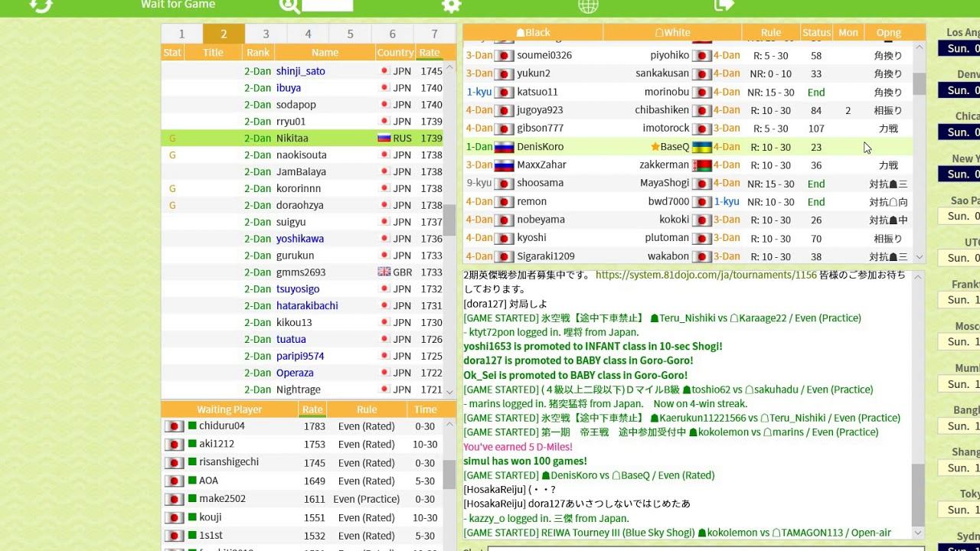Click the player list scrollbar thumb
This screenshot has height=551, width=980.
click(449, 220)
